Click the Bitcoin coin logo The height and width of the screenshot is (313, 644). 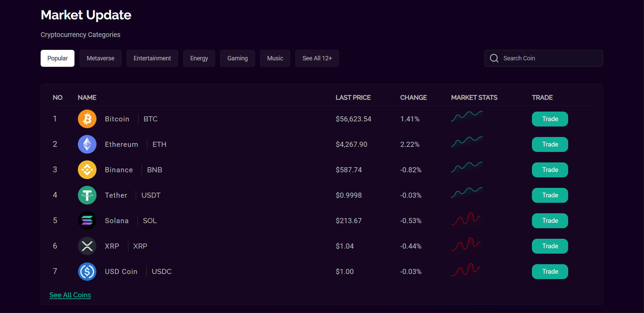click(87, 119)
